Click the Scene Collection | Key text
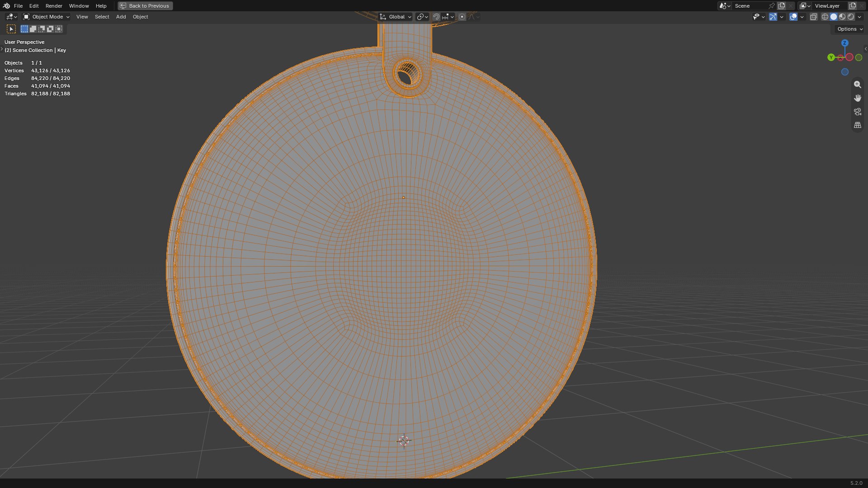 39,50
